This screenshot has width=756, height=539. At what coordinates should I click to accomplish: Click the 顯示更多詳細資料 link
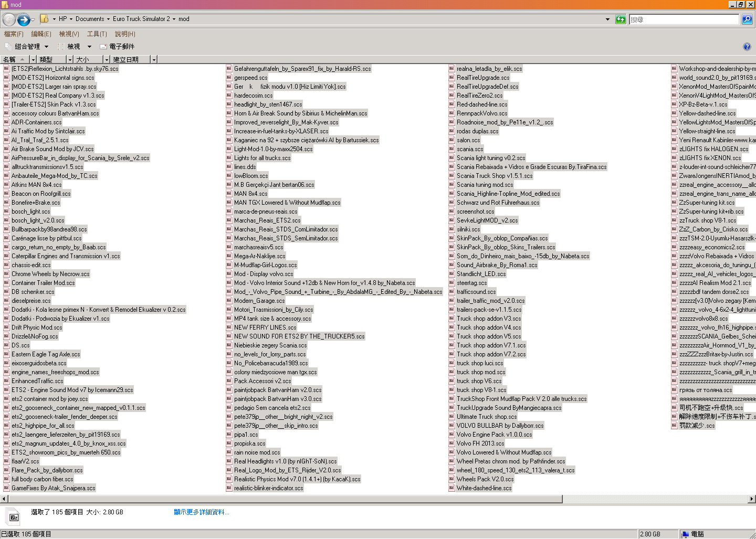[201, 512]
